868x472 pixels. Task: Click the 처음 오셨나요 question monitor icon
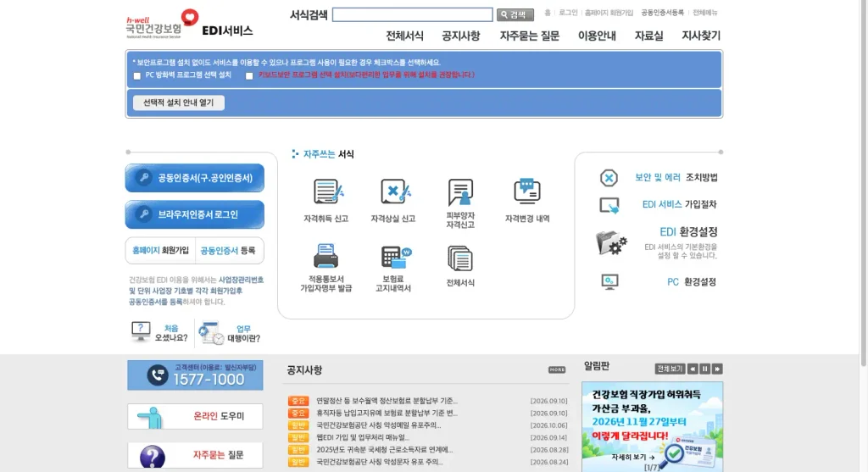click(141, 331)
